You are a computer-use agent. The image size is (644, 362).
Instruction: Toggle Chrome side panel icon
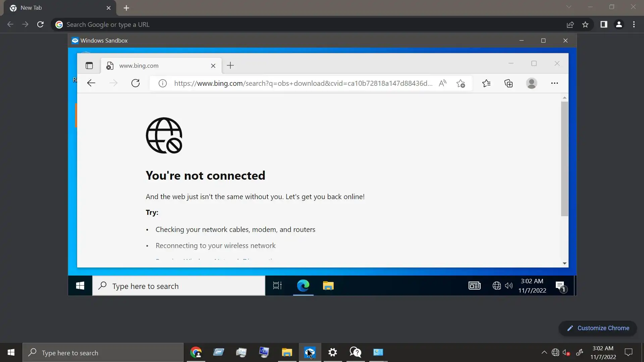pos(604,24)
